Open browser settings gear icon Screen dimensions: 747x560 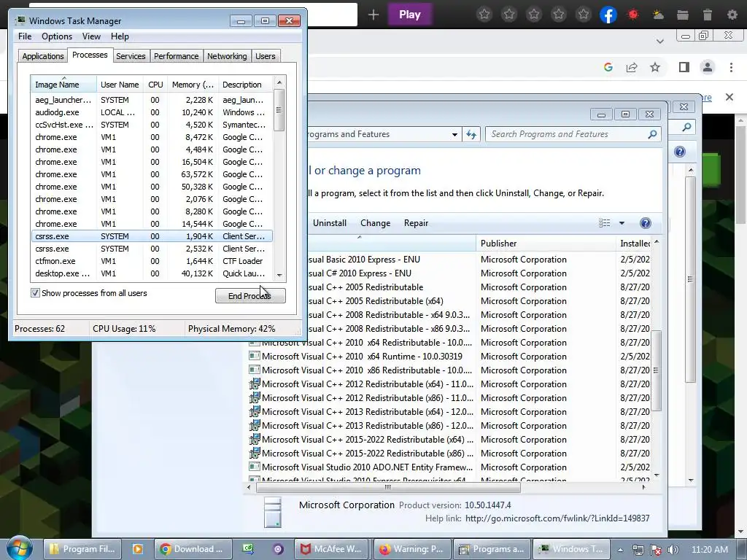[732, 15]
